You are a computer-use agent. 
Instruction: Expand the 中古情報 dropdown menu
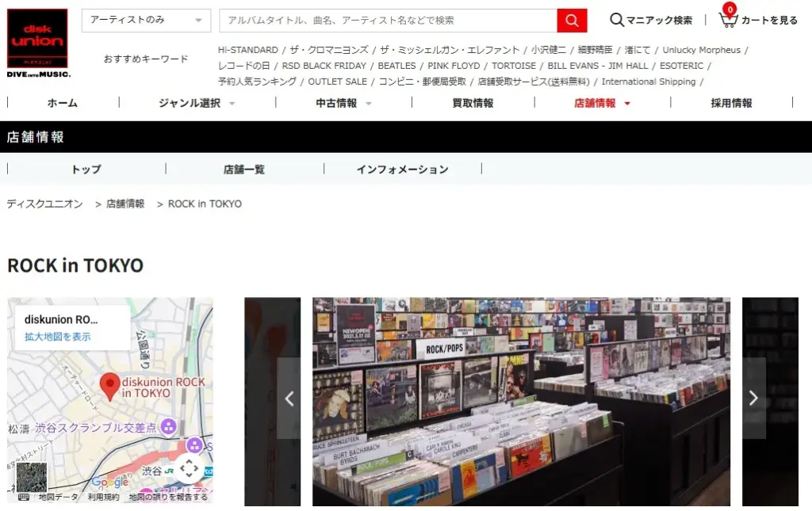click(336, 102)
